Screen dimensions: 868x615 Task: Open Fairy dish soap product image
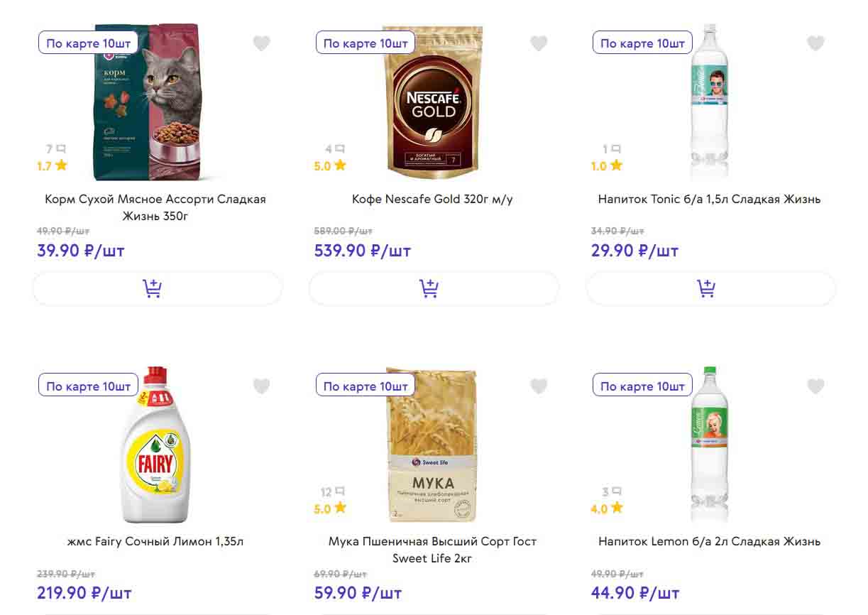(x=155, y=447)
